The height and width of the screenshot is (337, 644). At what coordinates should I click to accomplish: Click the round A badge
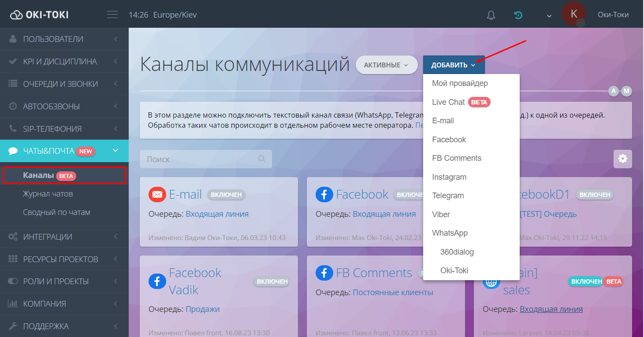[614, 91]
